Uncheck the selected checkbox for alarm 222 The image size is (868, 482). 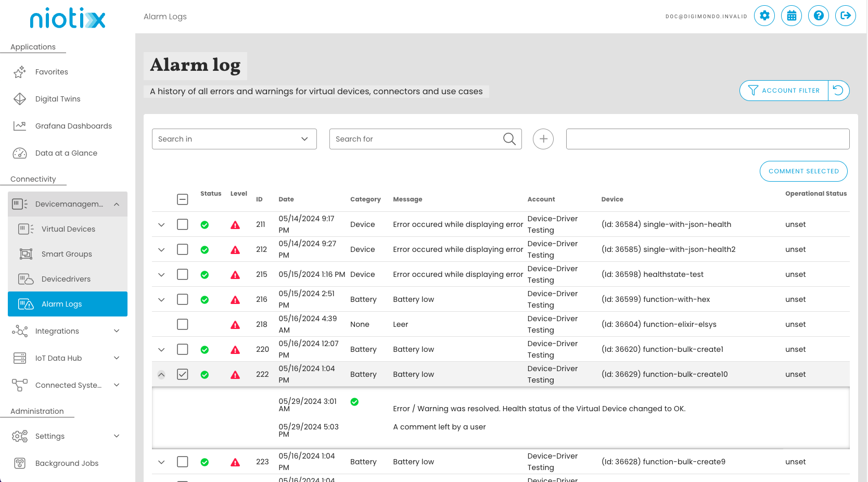tap(183, 374)
